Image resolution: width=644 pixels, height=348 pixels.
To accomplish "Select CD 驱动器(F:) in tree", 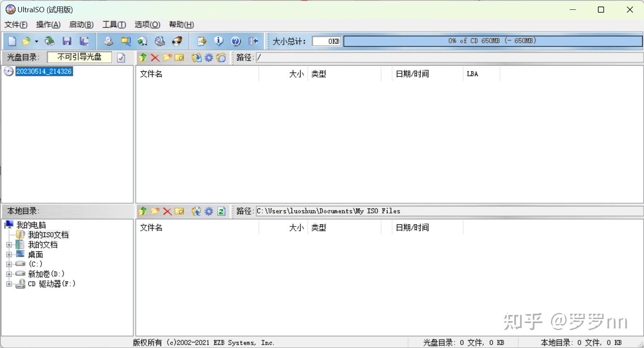I will click(x=51, y=284).
